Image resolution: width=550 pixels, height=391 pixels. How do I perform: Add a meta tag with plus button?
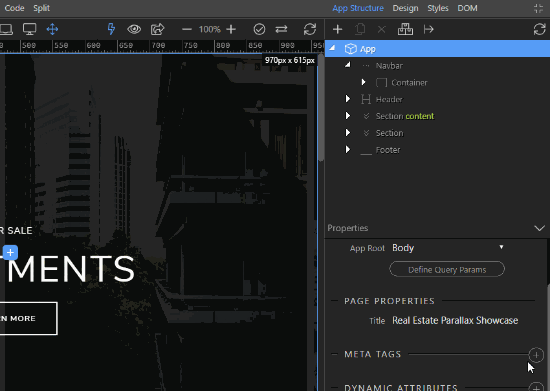[536, 355]
